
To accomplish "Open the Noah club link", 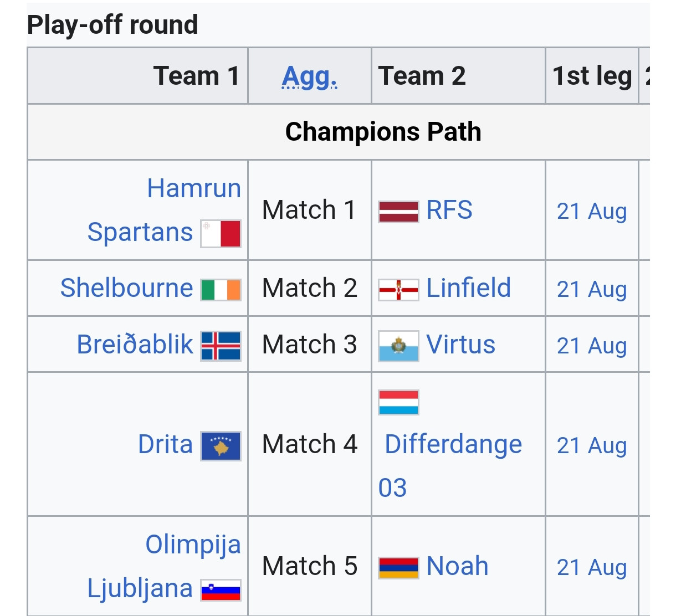I will click(457, 566).
